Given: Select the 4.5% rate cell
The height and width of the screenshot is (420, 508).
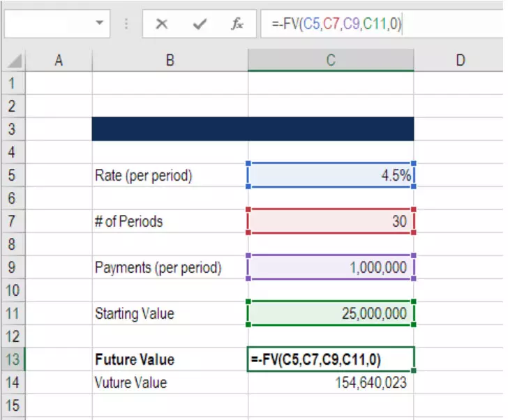Looking at the screenshot, I should coord(331,175).
